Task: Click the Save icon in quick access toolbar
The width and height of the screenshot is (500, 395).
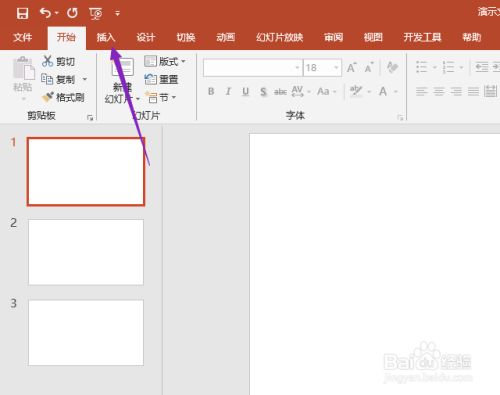Action: [22, 13]
